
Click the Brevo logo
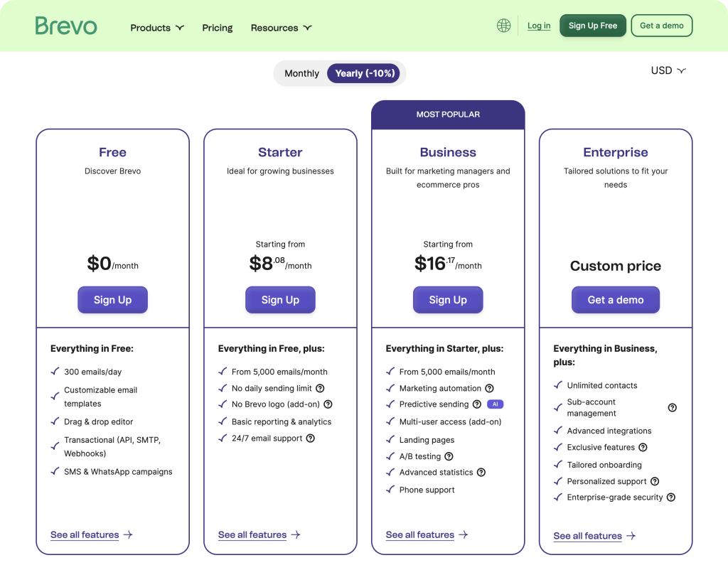click(x=66, y=26)
